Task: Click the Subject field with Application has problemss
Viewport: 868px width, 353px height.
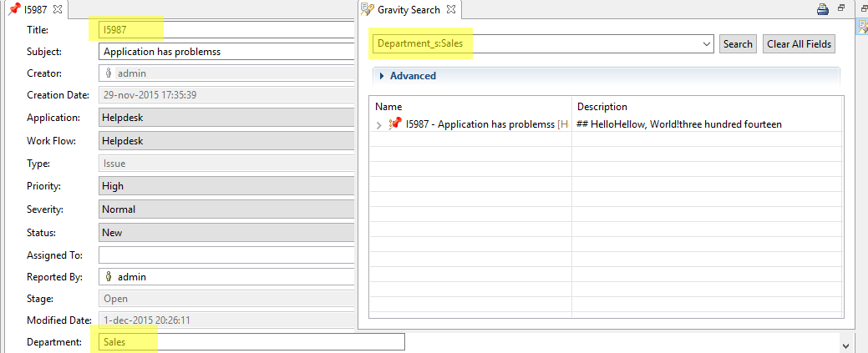Action: pos(226,51)
